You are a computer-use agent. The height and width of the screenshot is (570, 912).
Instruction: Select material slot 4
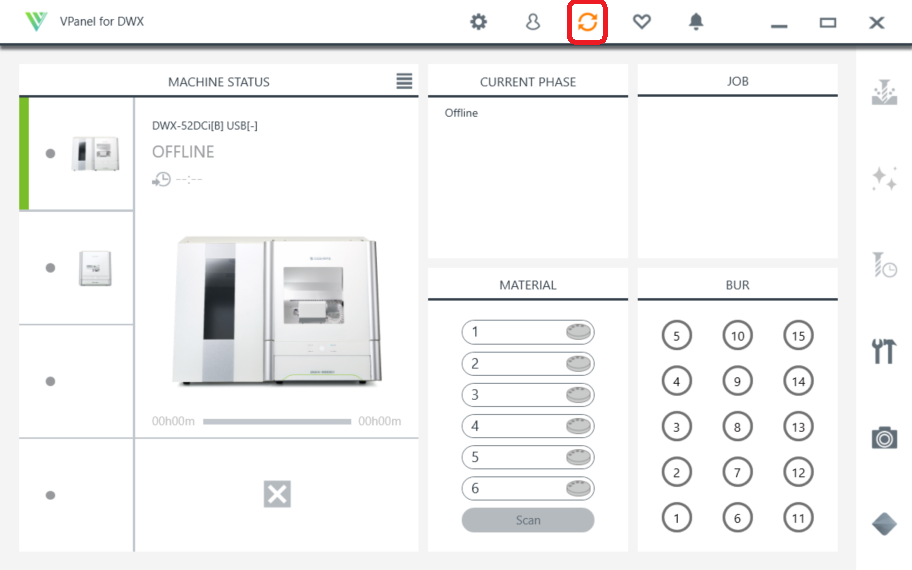528,426
